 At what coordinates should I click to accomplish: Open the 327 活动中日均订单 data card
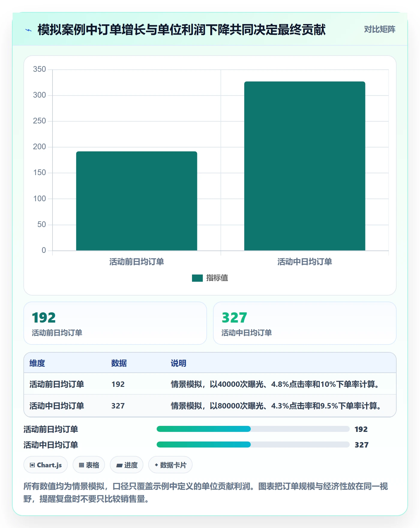pos(304,323)
